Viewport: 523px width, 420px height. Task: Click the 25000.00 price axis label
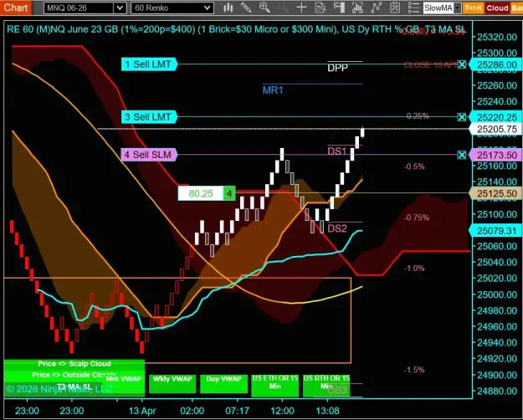pyautogui.click(x=497, y=295)
